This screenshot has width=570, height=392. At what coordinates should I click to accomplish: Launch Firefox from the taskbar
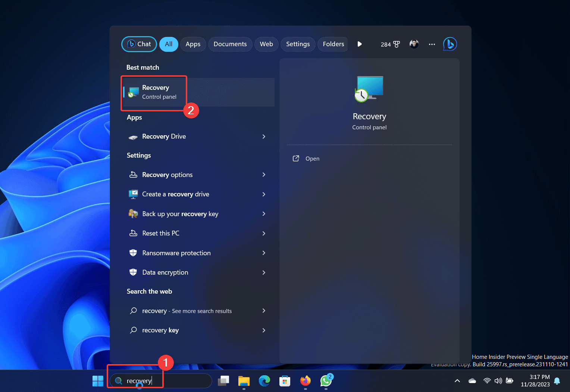[305, 381]
